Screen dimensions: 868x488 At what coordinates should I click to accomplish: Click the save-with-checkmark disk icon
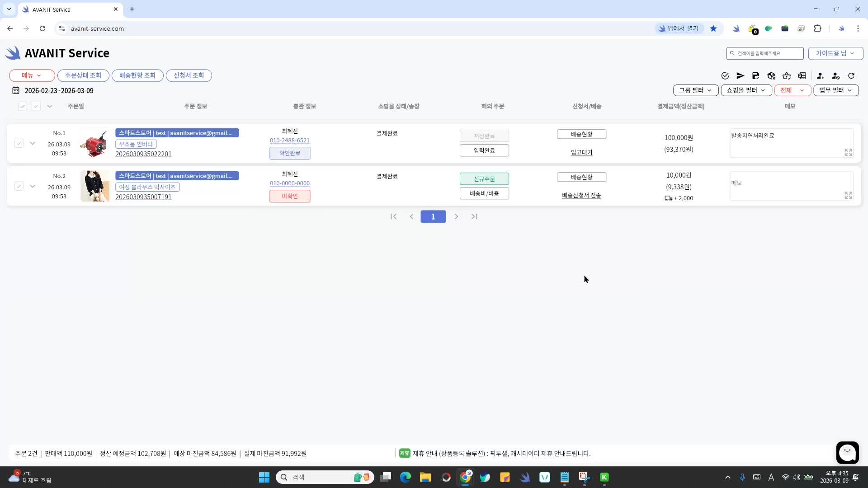click(x=755, y=76)
